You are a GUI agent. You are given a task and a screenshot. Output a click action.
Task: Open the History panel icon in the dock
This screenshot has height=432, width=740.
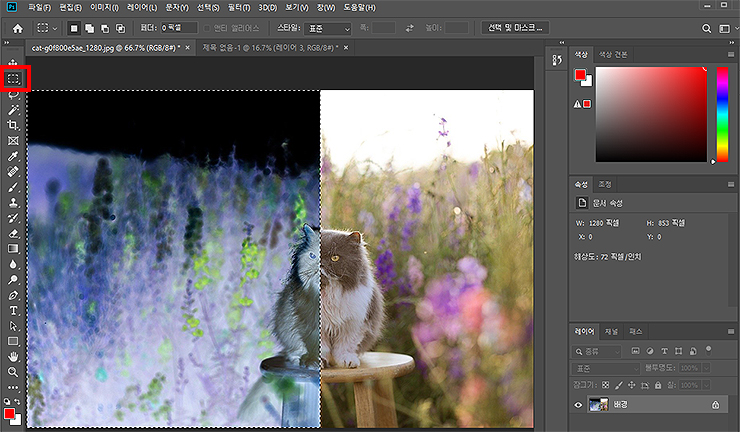557,60
